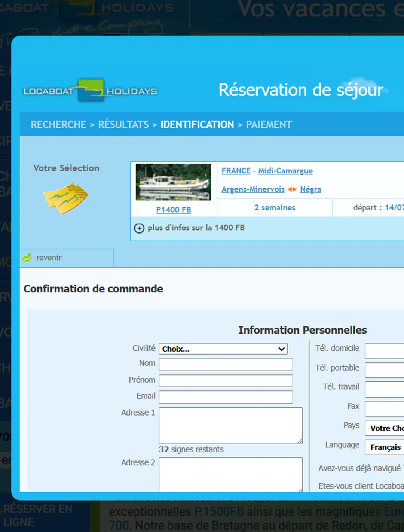Click the green revenir arrow icon

click(x=27, y=258)
